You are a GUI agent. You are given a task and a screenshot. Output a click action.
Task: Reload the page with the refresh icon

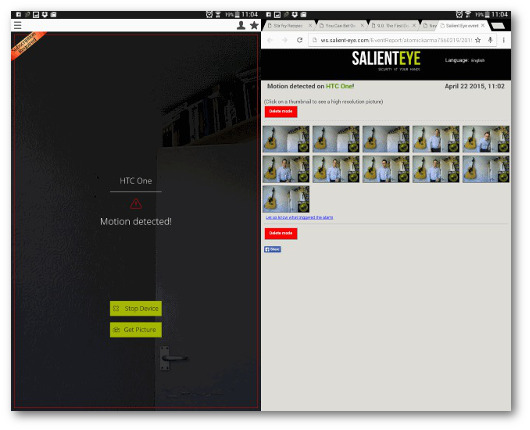[299, 40]
